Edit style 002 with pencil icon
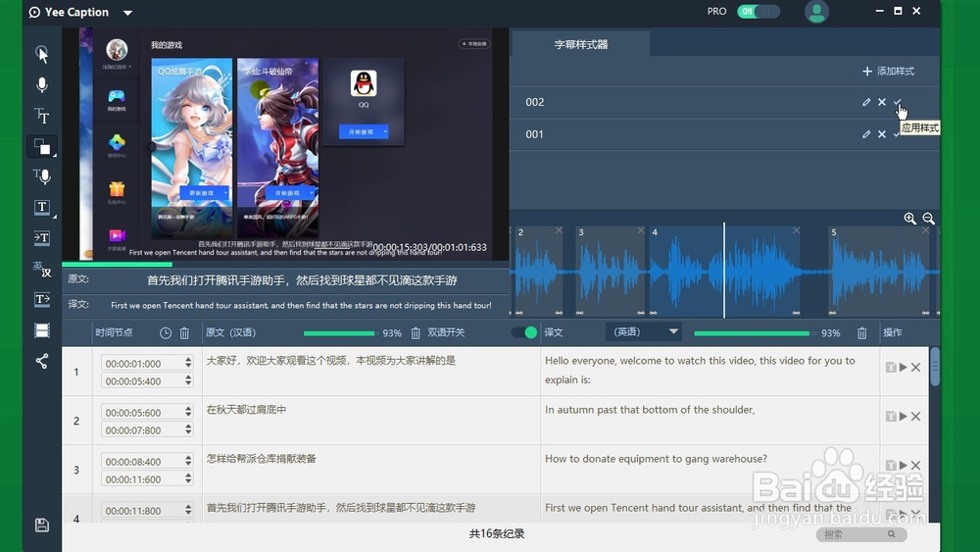This screenshot has width=980, height=552. 866,102
